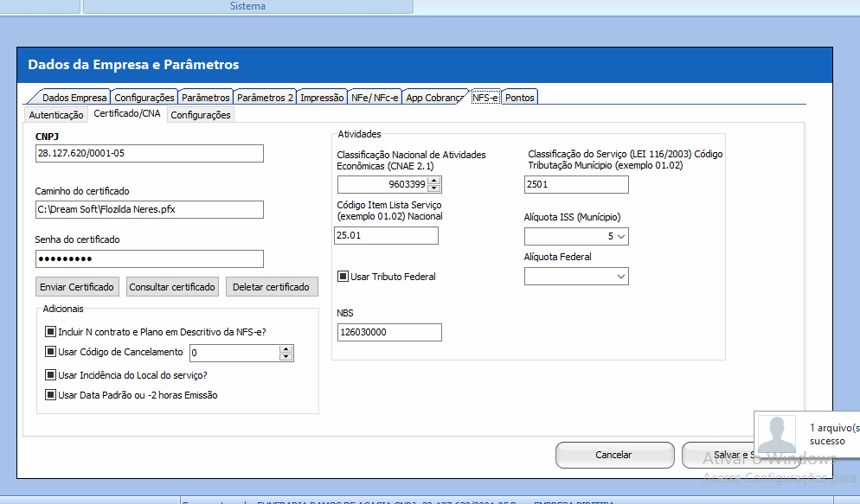Viewport: 860px width, 504px height.
Task: Switch to the Dados Empresa tab
Action: (74, 98)
